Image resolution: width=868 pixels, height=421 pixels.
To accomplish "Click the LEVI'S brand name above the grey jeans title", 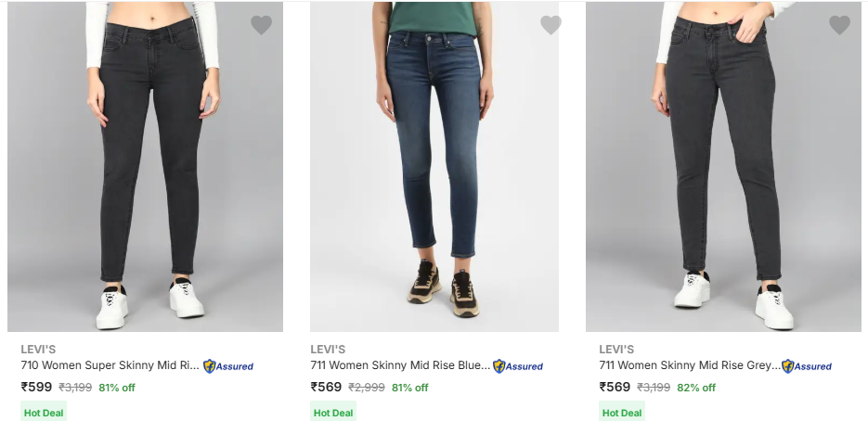I will (x=616, y=350).
